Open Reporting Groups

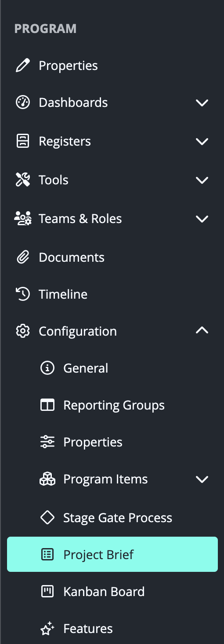coord(114,406)
